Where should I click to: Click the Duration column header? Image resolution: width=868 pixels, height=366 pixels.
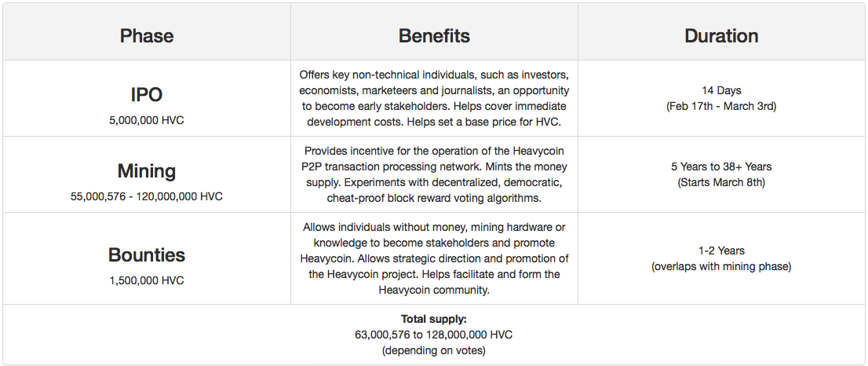721,36
